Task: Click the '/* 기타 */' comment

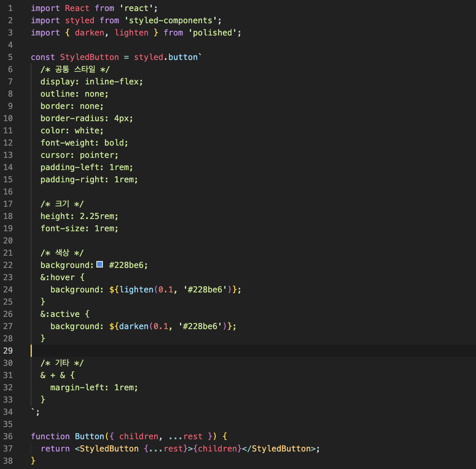Action: [62, 363]
